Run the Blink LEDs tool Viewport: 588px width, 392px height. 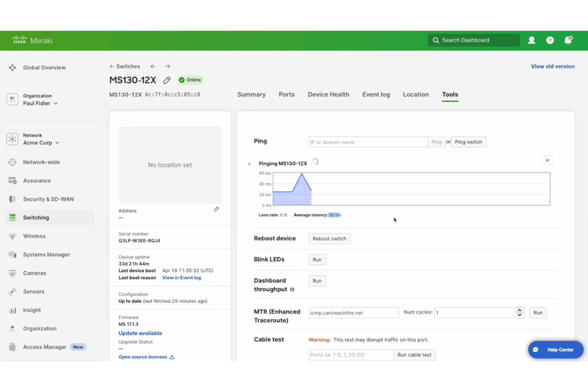pyautogui.click(x=317, y=260)
